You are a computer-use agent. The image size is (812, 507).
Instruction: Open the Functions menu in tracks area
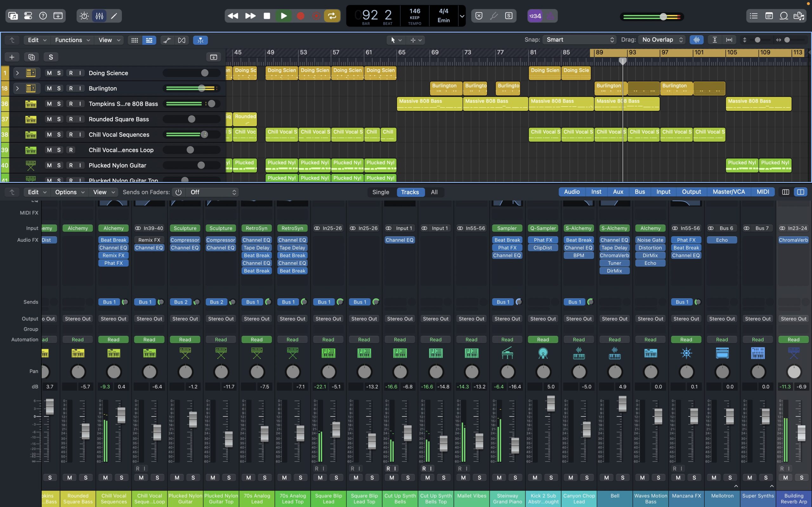(72, 40)
